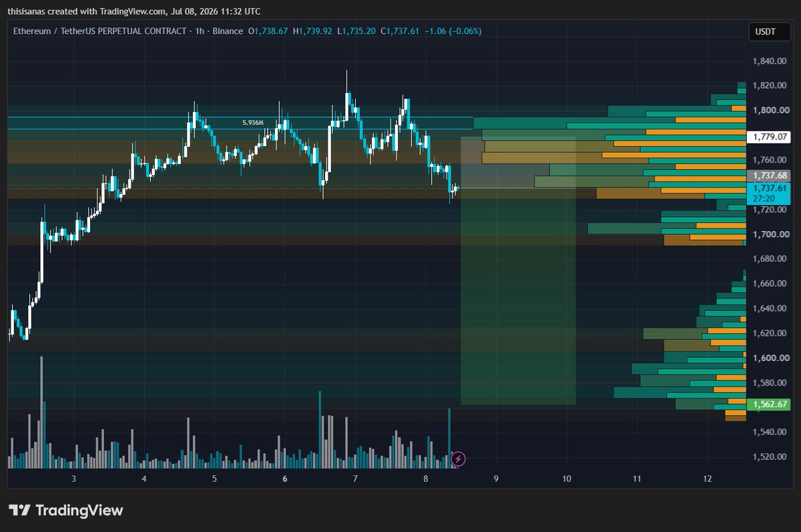Screen dimensions: 801x532
Task: Click the 1,580.00 price axis label
Action: pos(771,382)
